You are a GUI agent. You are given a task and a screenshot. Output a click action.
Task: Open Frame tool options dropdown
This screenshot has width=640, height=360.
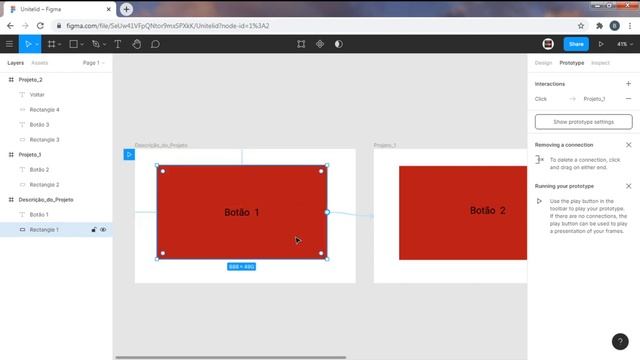coord(60,44)
